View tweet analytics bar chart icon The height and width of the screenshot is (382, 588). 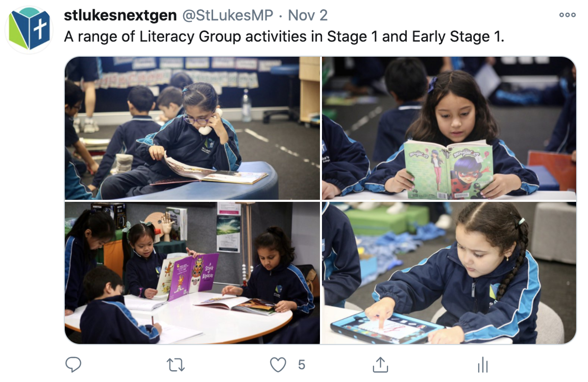(483, 364)
